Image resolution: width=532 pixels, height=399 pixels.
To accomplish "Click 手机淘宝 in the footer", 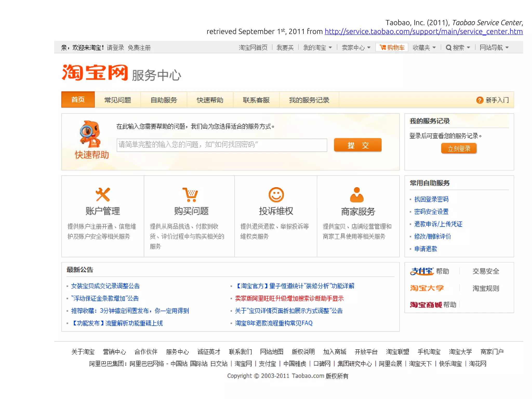I will [x=429, y=352].
